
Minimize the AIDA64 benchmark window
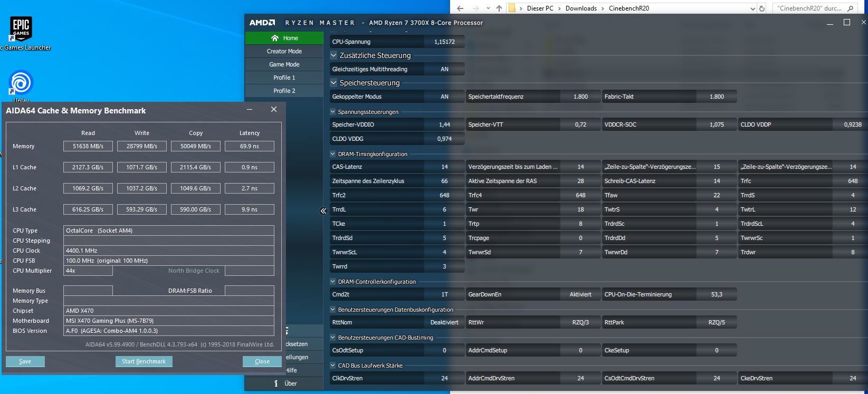pos(249,110)
